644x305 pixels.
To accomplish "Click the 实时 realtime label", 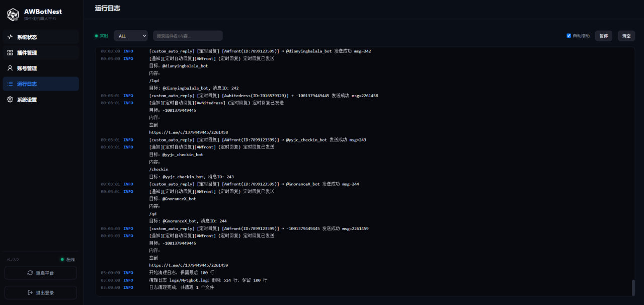I will [x=104, y=36].
